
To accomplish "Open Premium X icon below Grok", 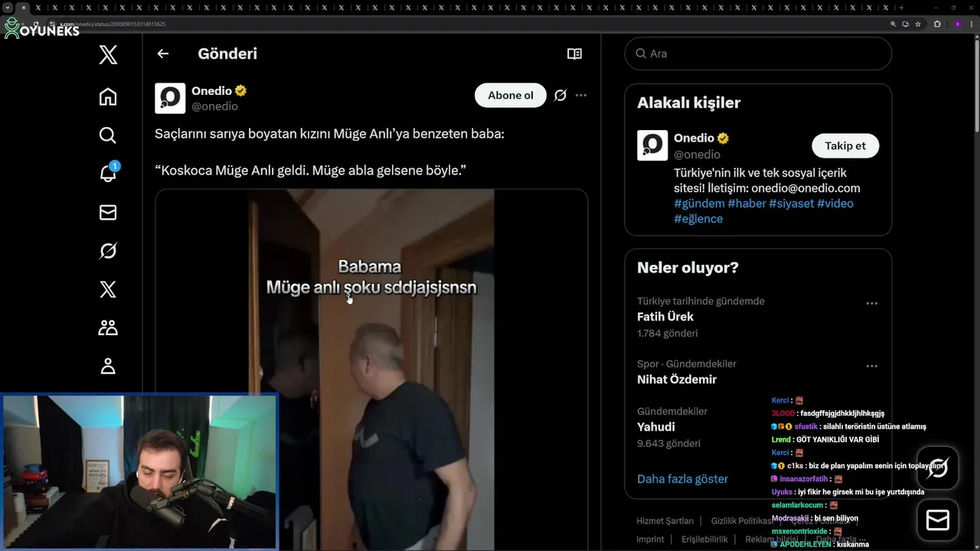I will [x=108, y=289].
